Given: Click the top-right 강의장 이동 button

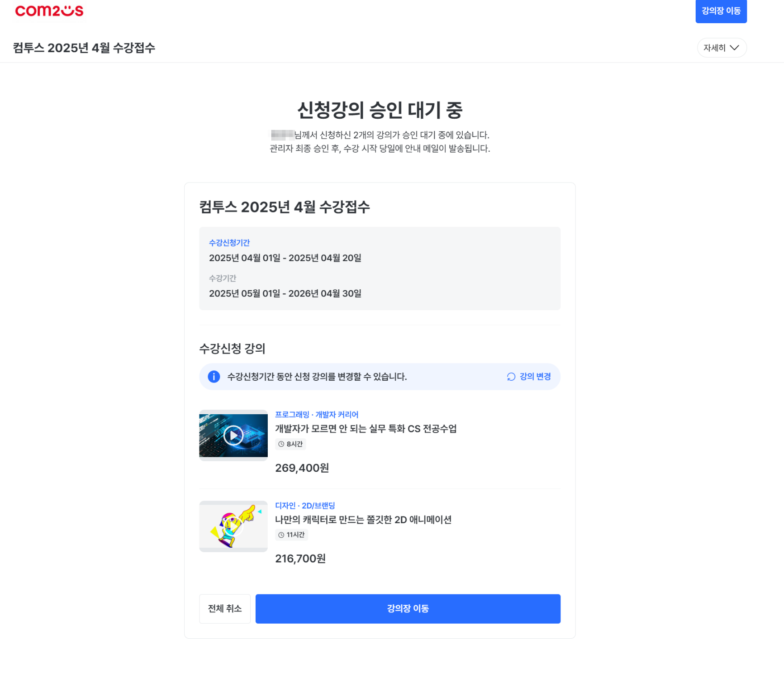Looking at the screenshot, I should [x=721, y=11].
